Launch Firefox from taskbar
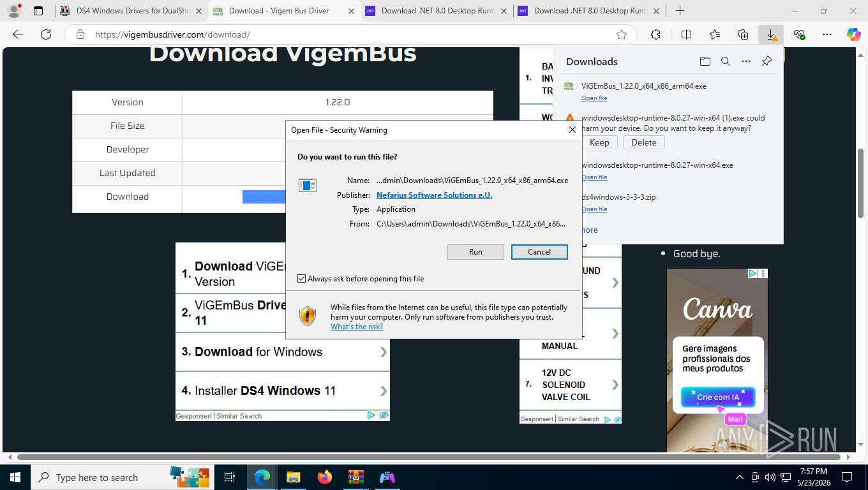 (325, 477)
